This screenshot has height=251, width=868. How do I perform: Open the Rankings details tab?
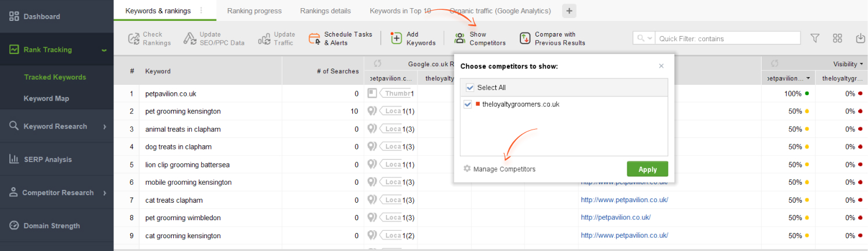(x=326, y=11)
